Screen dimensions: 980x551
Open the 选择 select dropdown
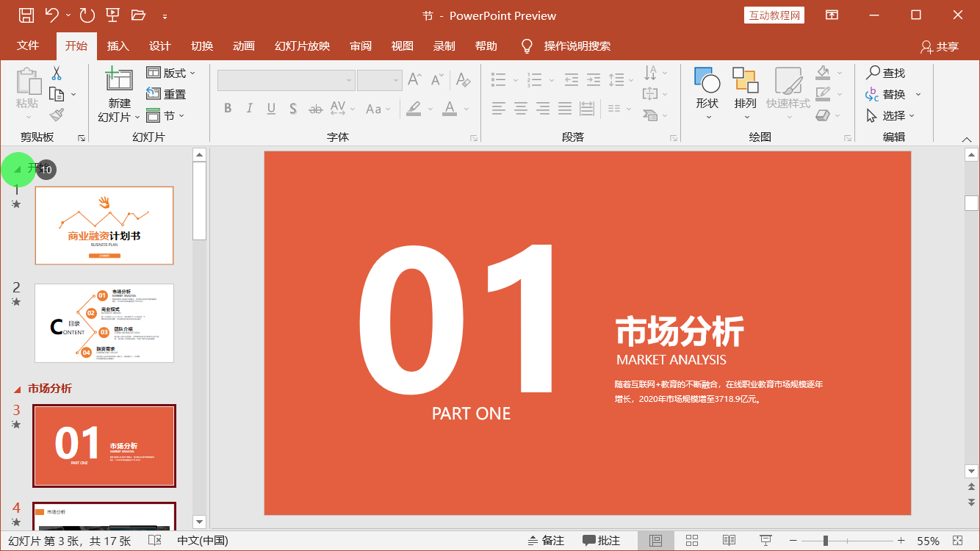(890, 115)
